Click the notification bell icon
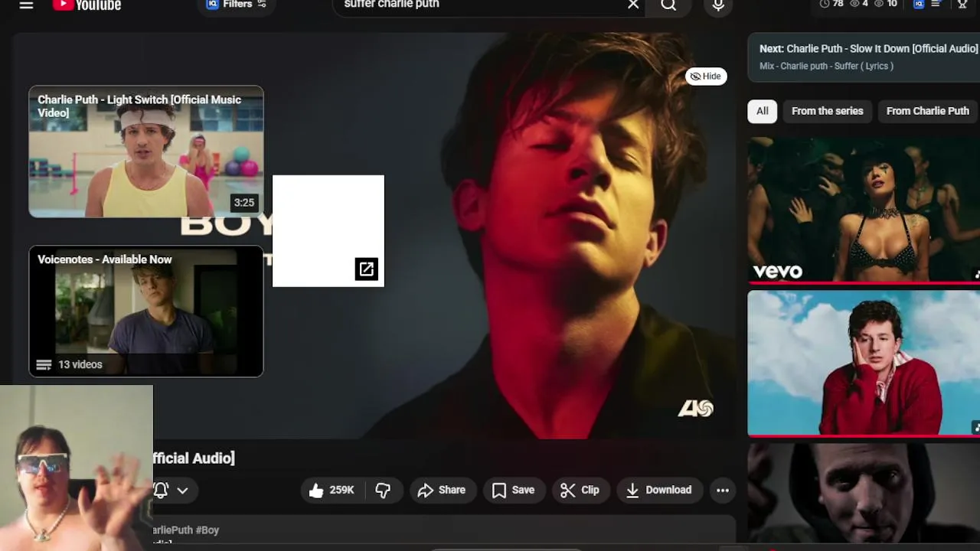 (x=161, y=491)
